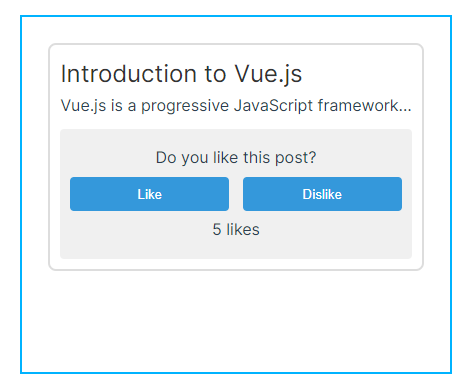
Task: Click the 'Do you like this post?' prompt
Action: click(x=236, y=158)
